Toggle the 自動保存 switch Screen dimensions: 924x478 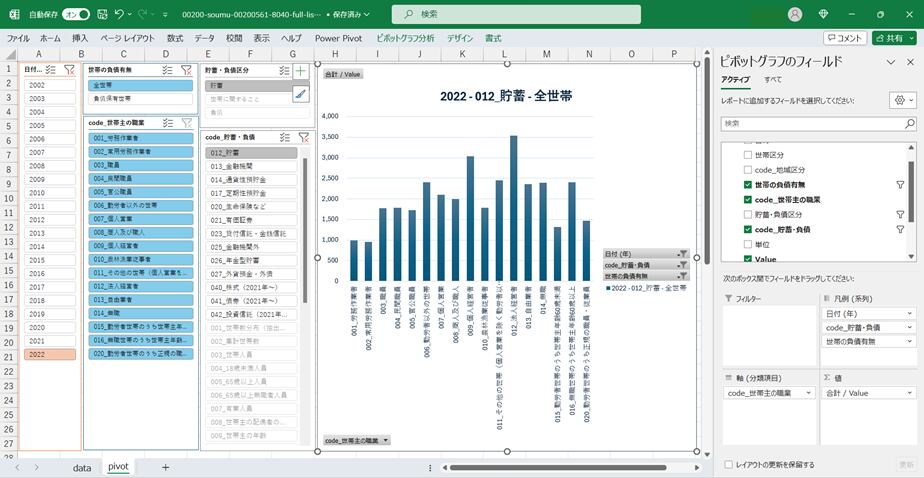tap(76, 14)
